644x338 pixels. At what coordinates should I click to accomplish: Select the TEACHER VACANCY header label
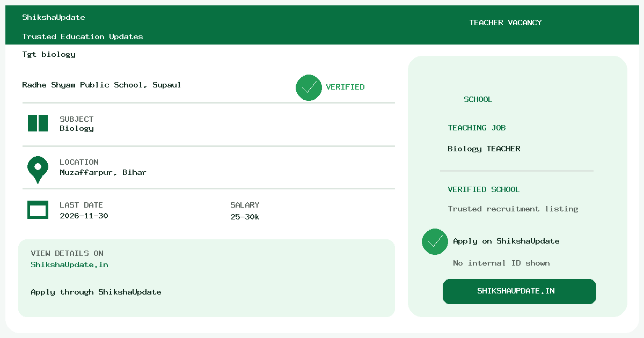506,23
